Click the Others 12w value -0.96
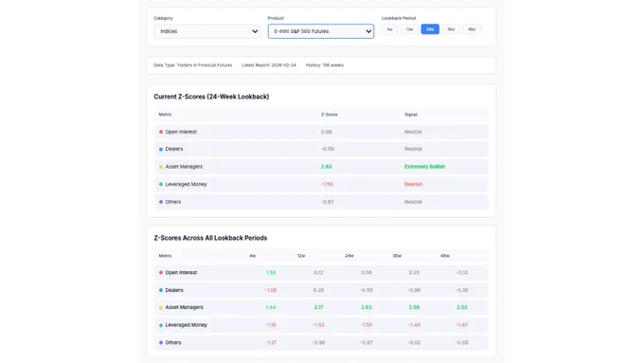This screenshot has height=363, width=644. pyautogui.click(x=318, y=342)
